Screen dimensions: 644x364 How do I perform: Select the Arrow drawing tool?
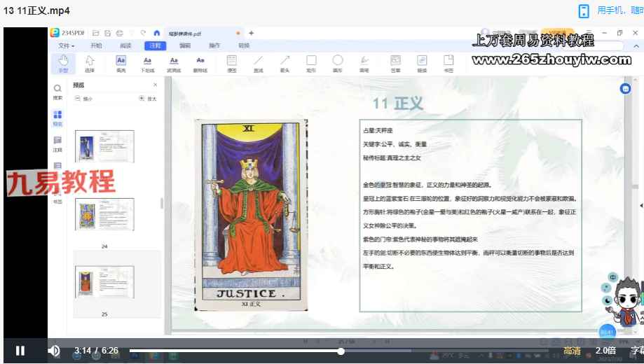pyautogui.click(x=285, y=64)
